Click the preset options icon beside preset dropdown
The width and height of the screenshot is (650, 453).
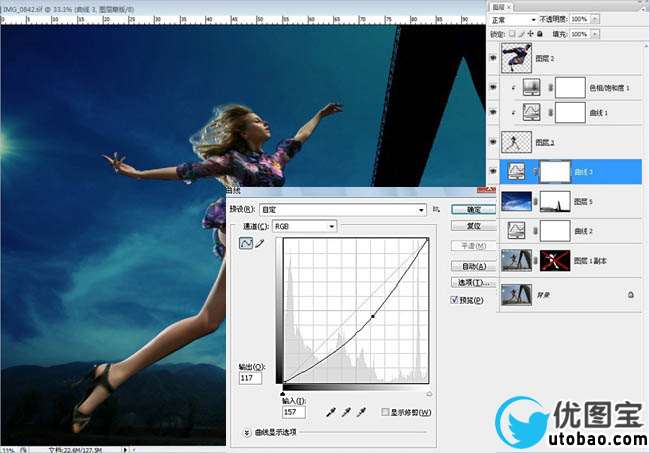coord(436,210)
